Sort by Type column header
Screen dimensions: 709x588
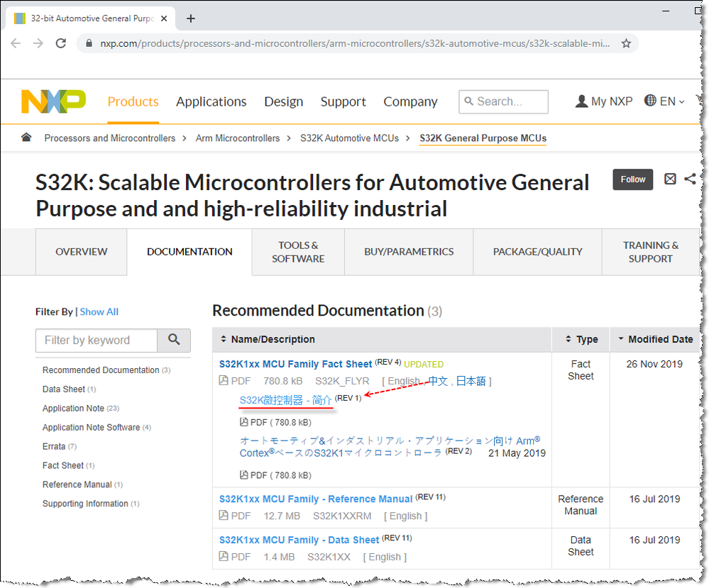(581, 340)
